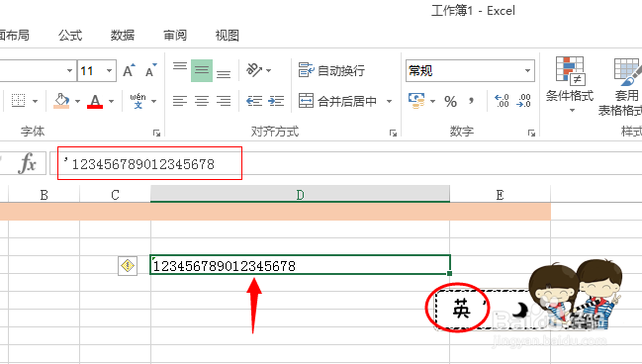Open 字体 font dialog launcher

pos(156,133)
